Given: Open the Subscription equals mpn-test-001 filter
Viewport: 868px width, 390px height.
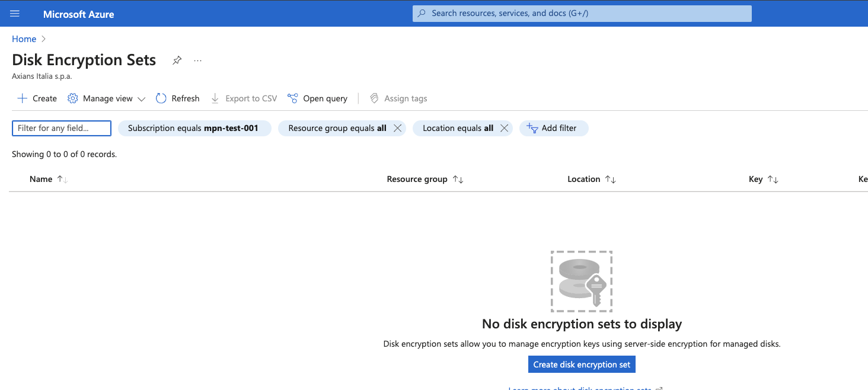Looking at the screenshot, I should pos(194,128).
